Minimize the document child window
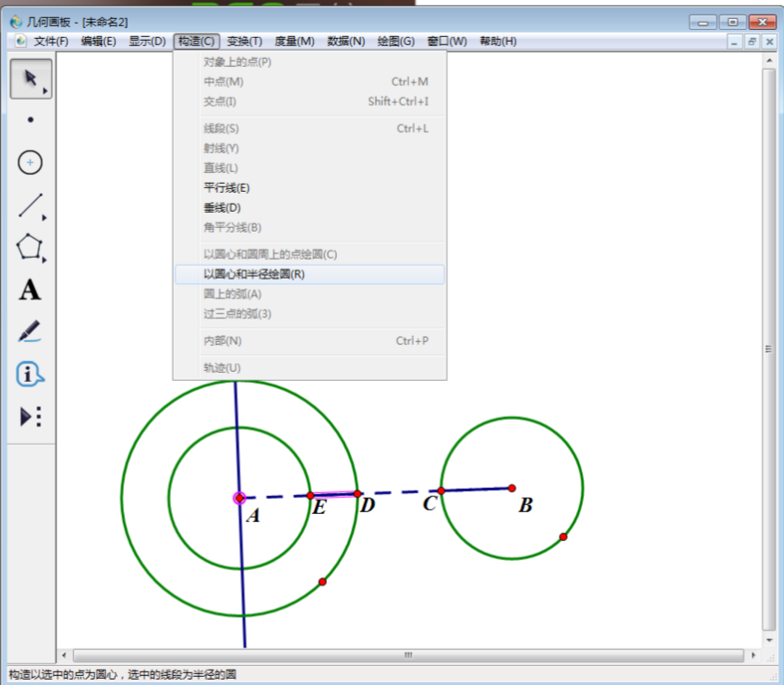Image resolution: width=784 pixels, height=685 pixels. point(733,42)
